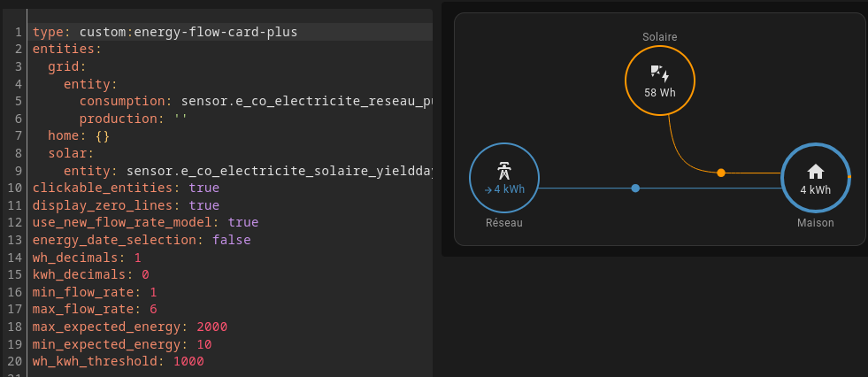Screen dimensions: 868x377
Task: Click the transmission tower icon in Réseau circle
Action: (503, 171)
